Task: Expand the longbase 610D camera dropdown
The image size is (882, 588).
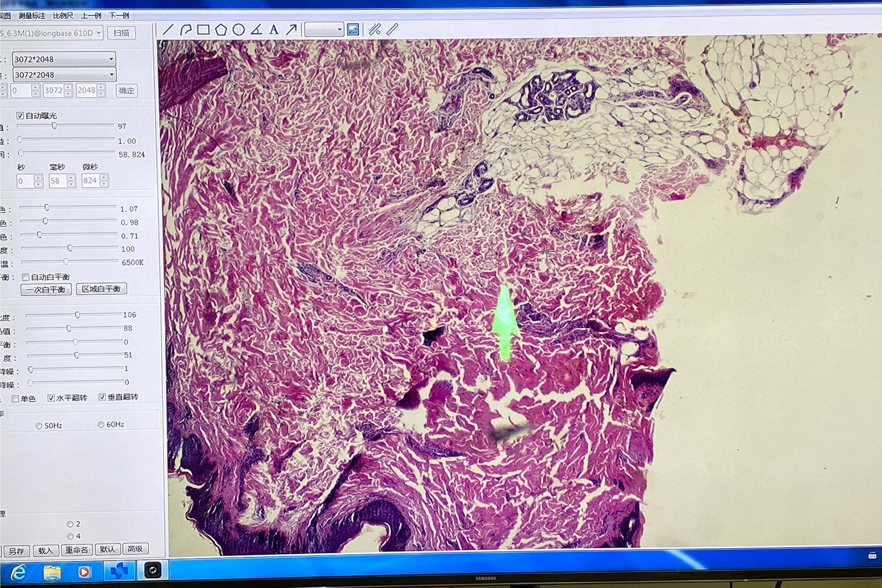Action: click(98, 33)
